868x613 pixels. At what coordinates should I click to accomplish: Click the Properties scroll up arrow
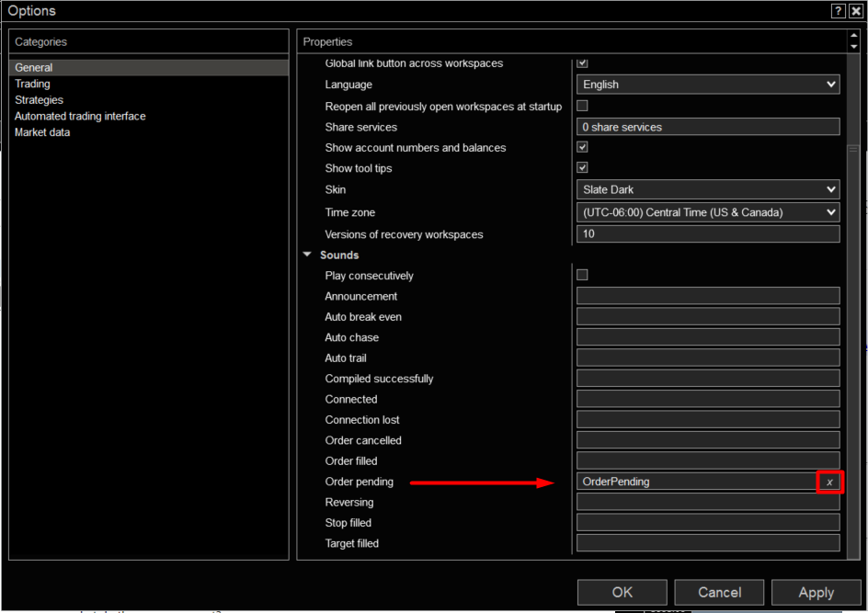coord(853,36)
